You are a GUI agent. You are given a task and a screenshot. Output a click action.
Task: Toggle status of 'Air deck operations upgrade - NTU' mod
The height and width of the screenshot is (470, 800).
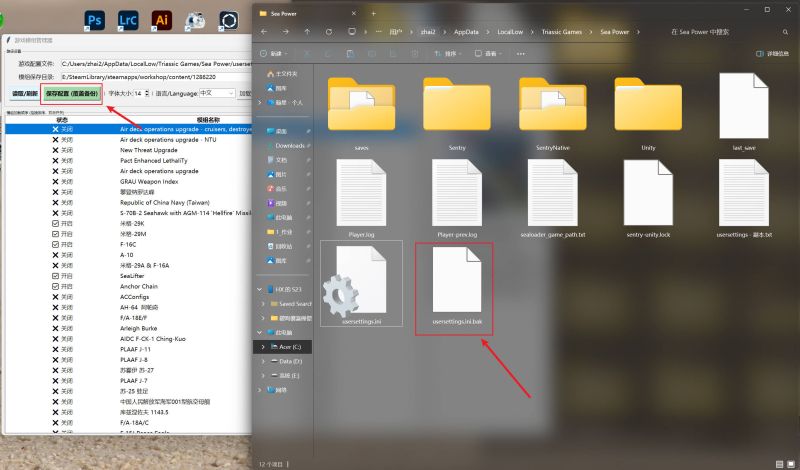point(62,140)
